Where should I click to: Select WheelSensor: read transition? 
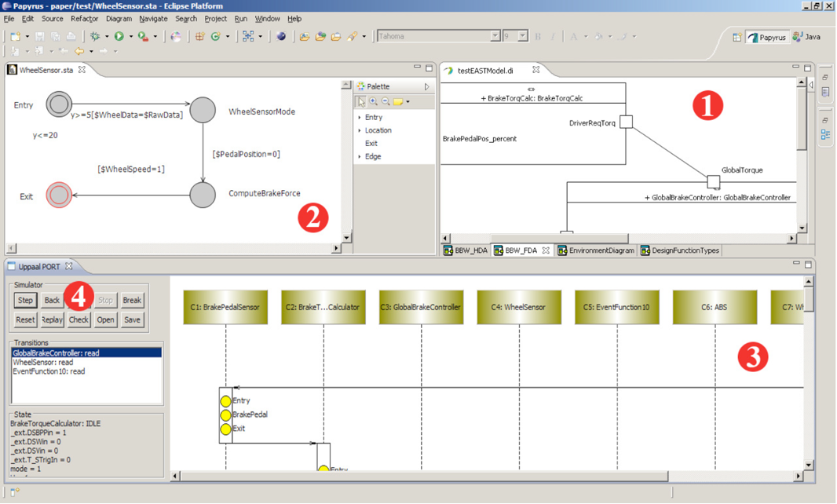click(86, 362)
